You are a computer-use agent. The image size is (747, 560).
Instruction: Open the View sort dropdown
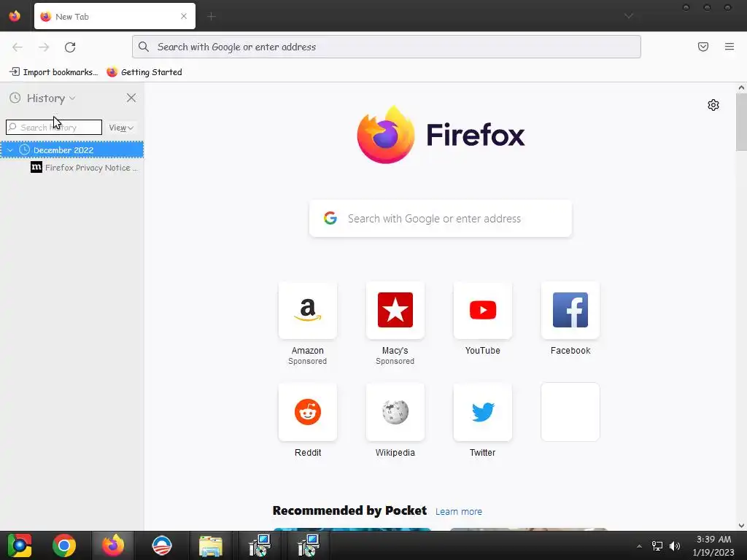[x=121, y=128]
